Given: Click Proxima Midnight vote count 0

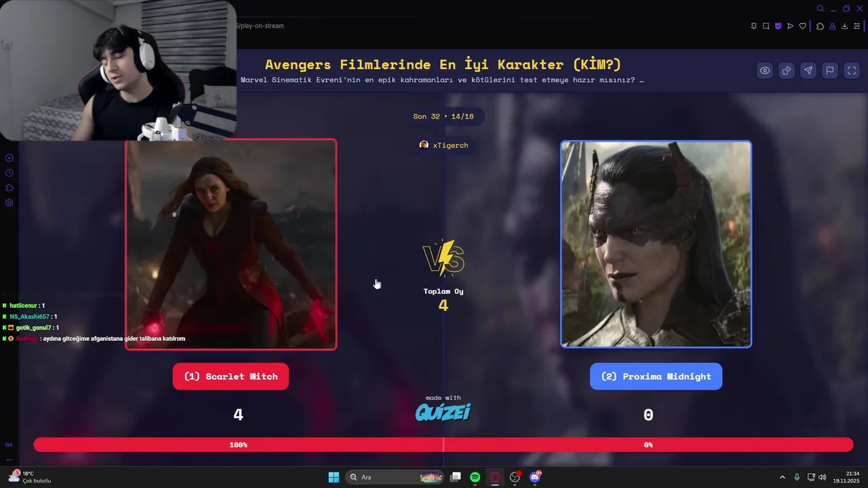Looking at the screenshot, I should [x=648, y=415].
